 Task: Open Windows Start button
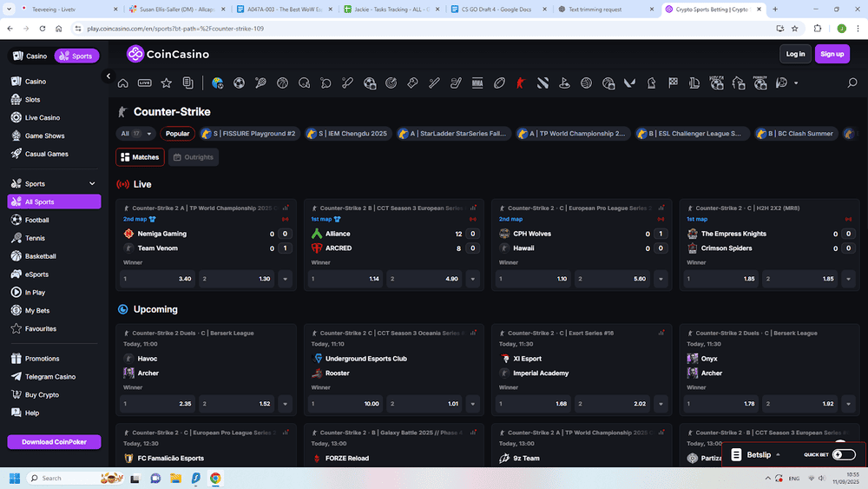click(x=15, y=478)
